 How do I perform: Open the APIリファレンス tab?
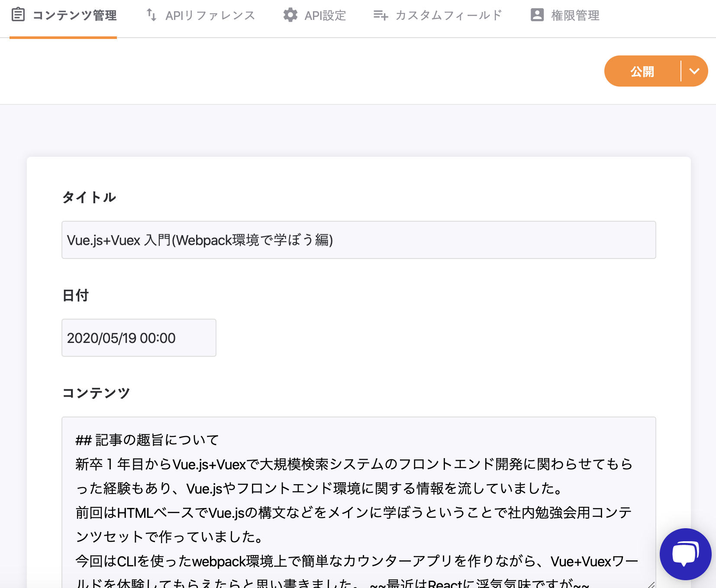tap(201, 16)
